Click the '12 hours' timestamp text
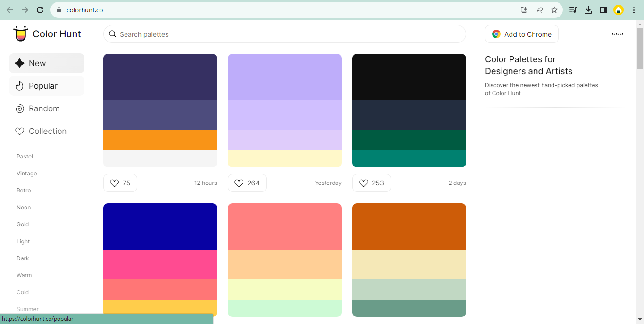 tap(206, 183)
